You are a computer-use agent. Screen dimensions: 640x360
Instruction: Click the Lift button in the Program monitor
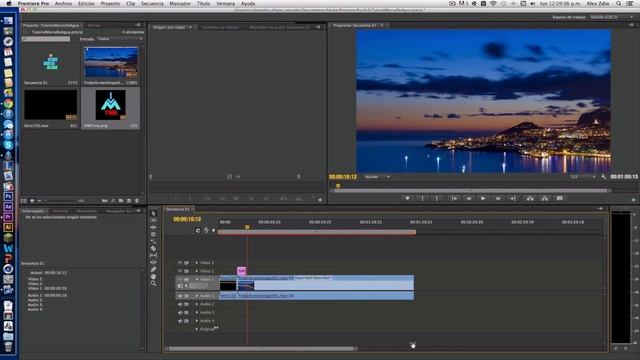click(530, 198)
